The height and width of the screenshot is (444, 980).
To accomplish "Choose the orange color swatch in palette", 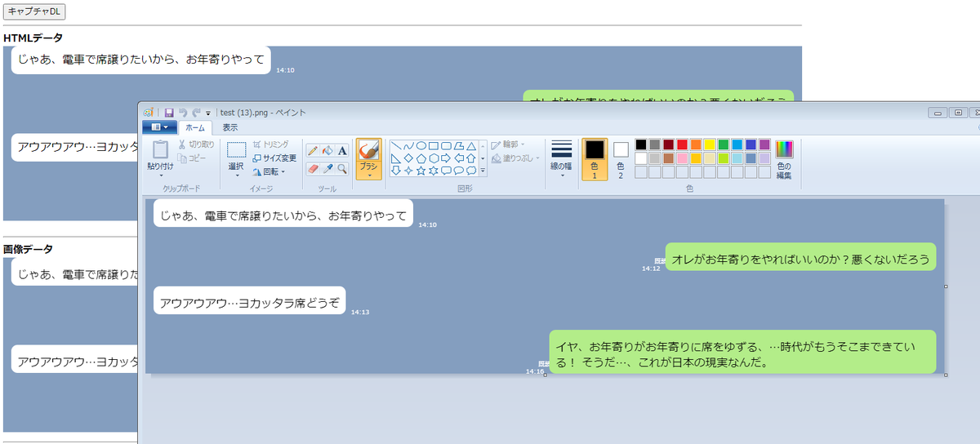I will [x=697, y=144].
